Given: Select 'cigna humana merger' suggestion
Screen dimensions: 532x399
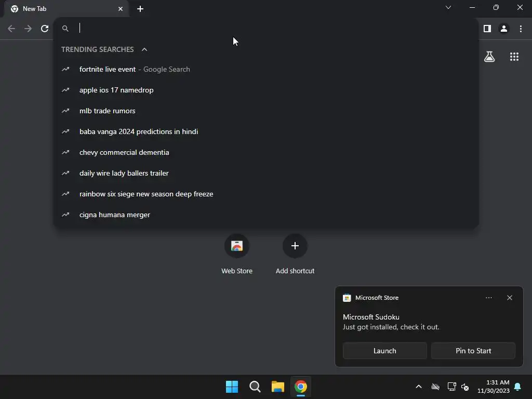Looking at the screenshot, I should point(267,215).
